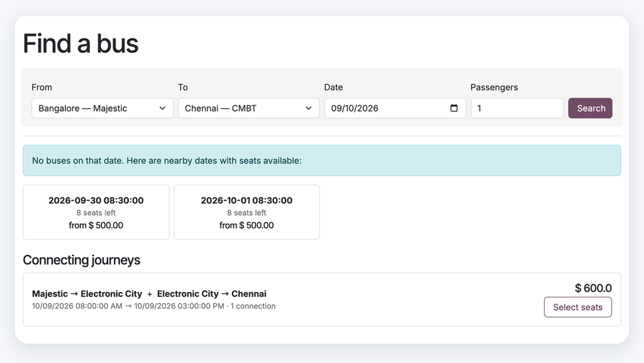Screen dimensions: 644x363
Task: Click the Passengers field label
Action: 494,87
